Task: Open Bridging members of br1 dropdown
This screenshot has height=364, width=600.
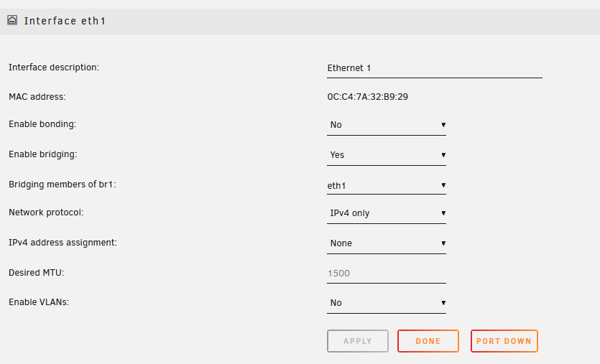Action: pyautogui.click(x=387, y=185)
